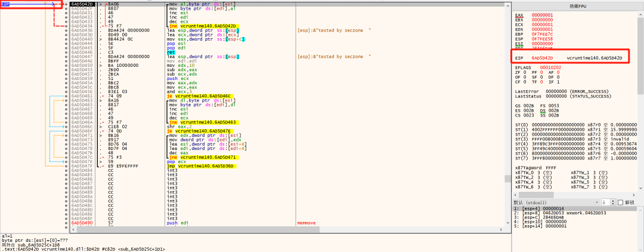The height and width of the screenshot is (252, 644).
Task: Click the jump marker next to address 6AD5D450
Action: 101,65
